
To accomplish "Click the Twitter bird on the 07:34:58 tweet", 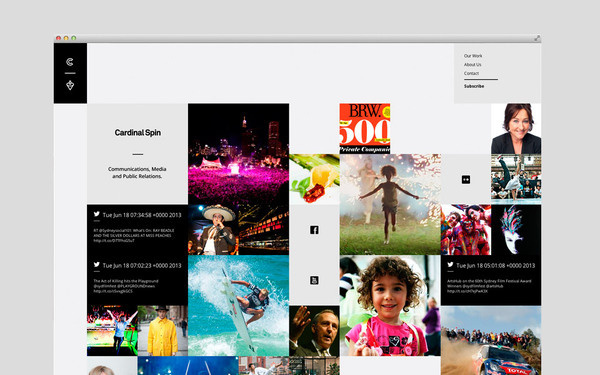I will pyautogui.click(x=97, y=214).
